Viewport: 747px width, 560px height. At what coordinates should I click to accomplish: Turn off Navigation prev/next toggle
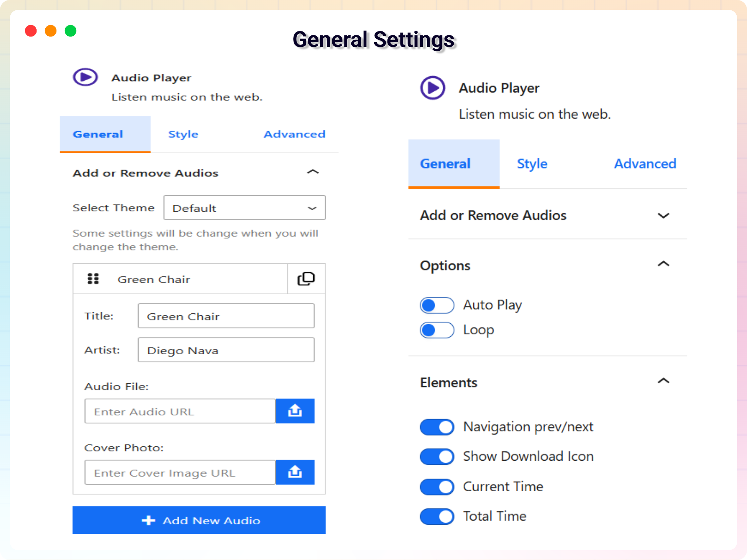[437, 427]
